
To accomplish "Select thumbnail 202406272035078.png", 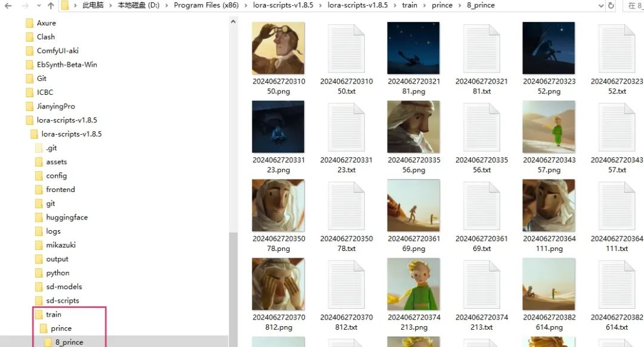I will tap(278, 205).
